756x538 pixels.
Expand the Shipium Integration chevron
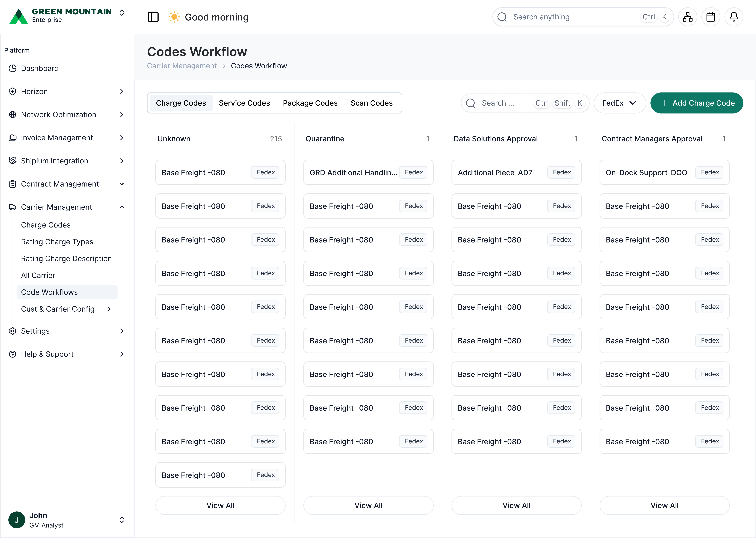(x=122, y=161)
